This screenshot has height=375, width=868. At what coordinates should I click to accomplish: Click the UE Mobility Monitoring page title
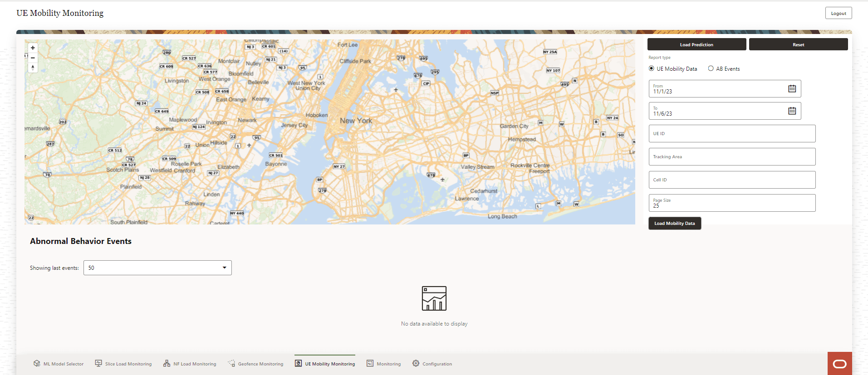tap(60, 13)
